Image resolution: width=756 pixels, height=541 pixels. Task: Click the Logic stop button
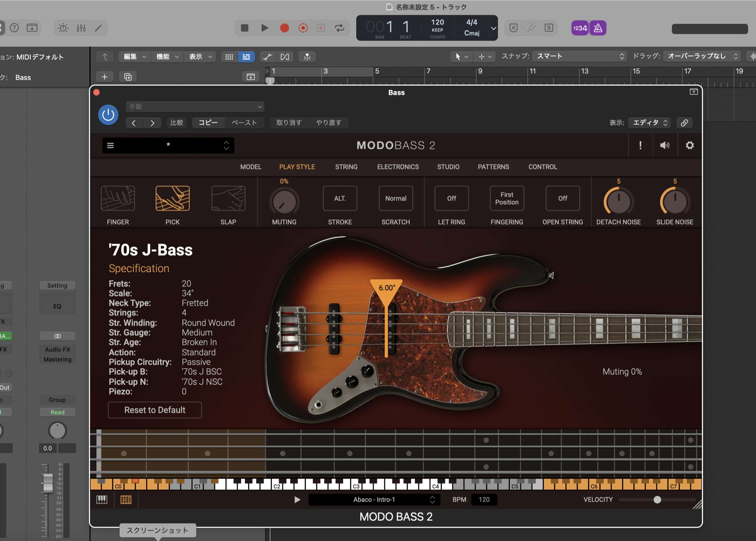pos(245,28)
